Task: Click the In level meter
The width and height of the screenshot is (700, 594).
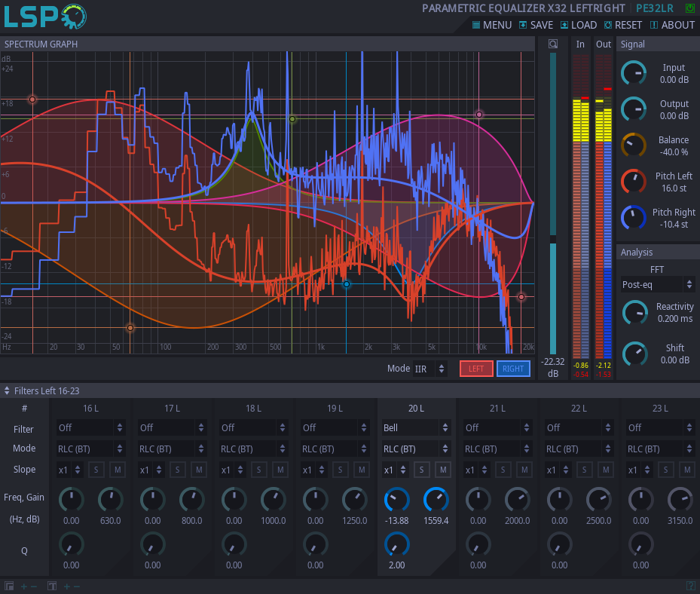Action: [580, 207]
